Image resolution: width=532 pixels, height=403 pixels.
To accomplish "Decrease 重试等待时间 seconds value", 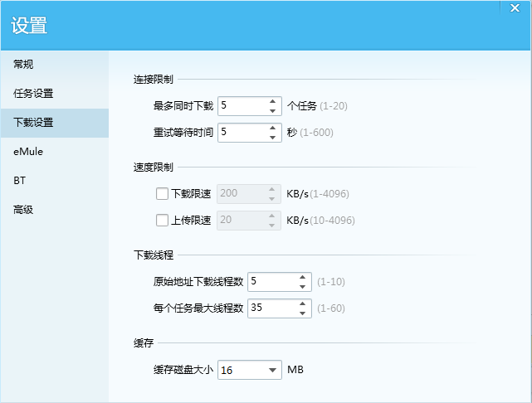I will click(x=272, y=138).
